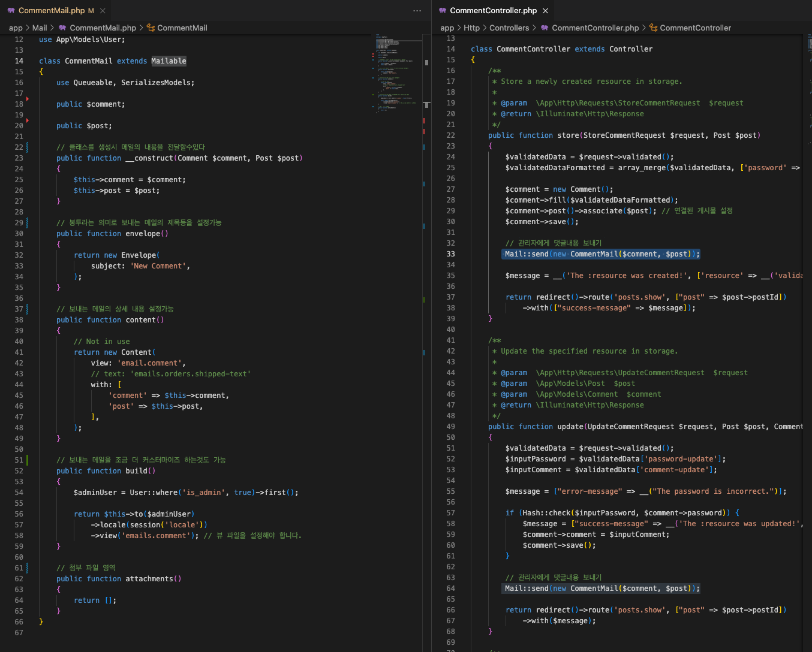
Task: Click 'if (Hash::check(' condition line
Action: click(622, 513)
